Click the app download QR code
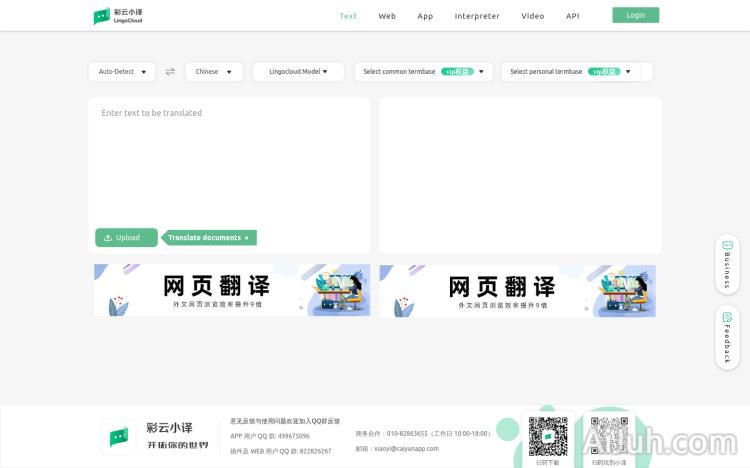Viewport: 750px width, 468px height. (x=548, y=436)
